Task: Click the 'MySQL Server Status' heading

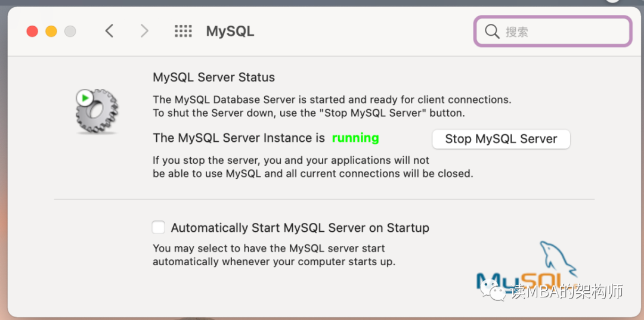Action: 214,77
